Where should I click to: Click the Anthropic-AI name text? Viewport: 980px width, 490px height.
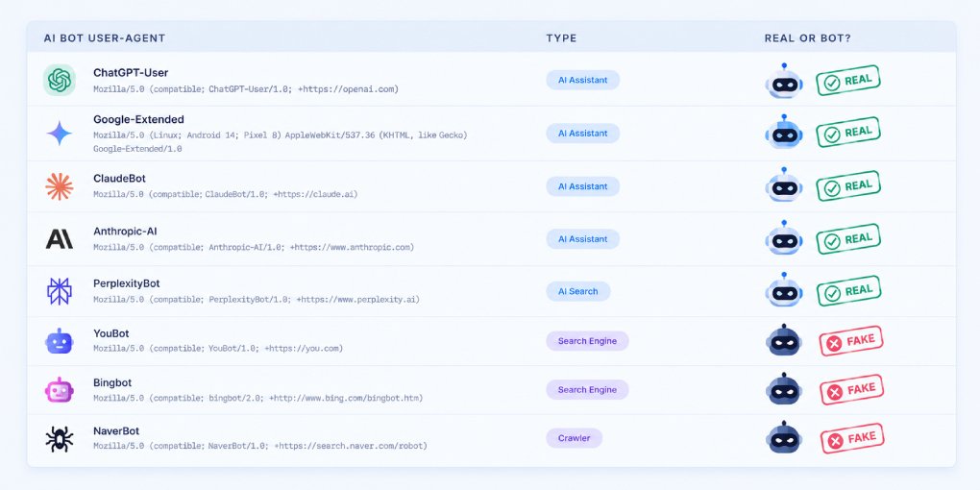(125, 232)
